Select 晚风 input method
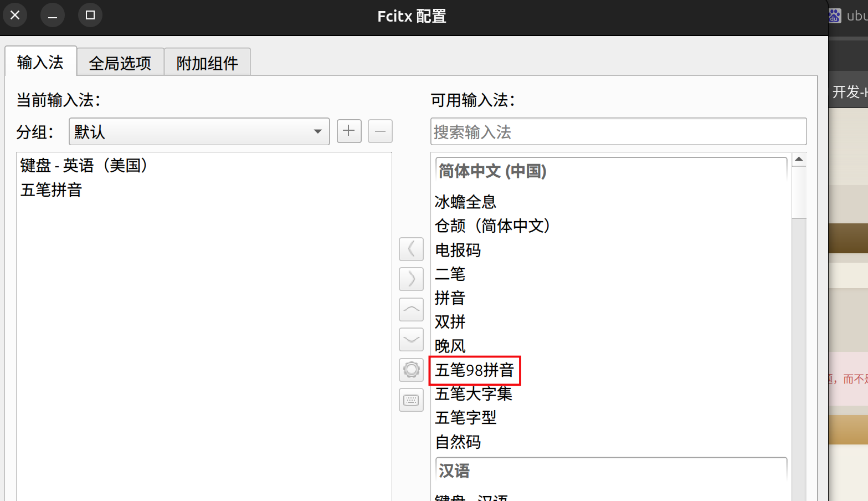Viewport: 868px width, 501px height. click(x=611, y=346)
